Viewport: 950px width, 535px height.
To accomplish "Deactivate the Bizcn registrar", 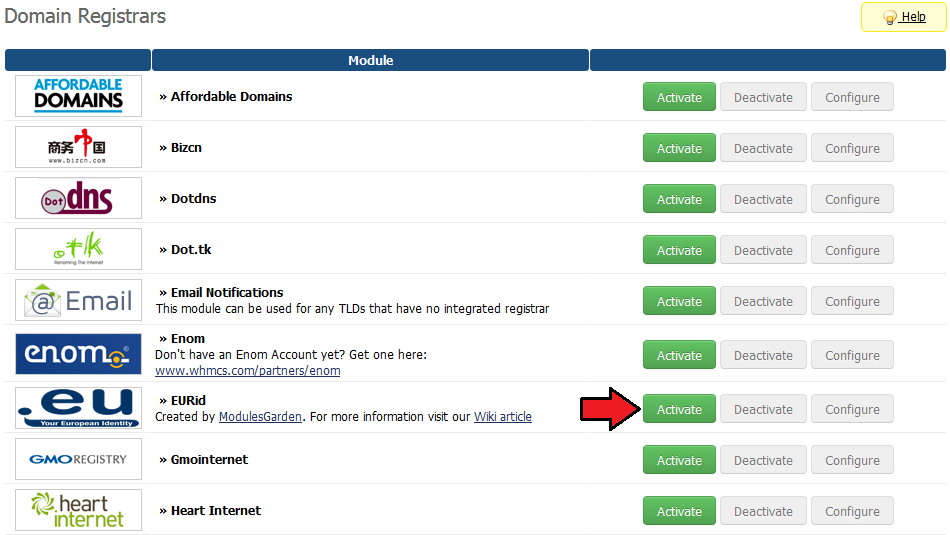I will tap(763, 148).
